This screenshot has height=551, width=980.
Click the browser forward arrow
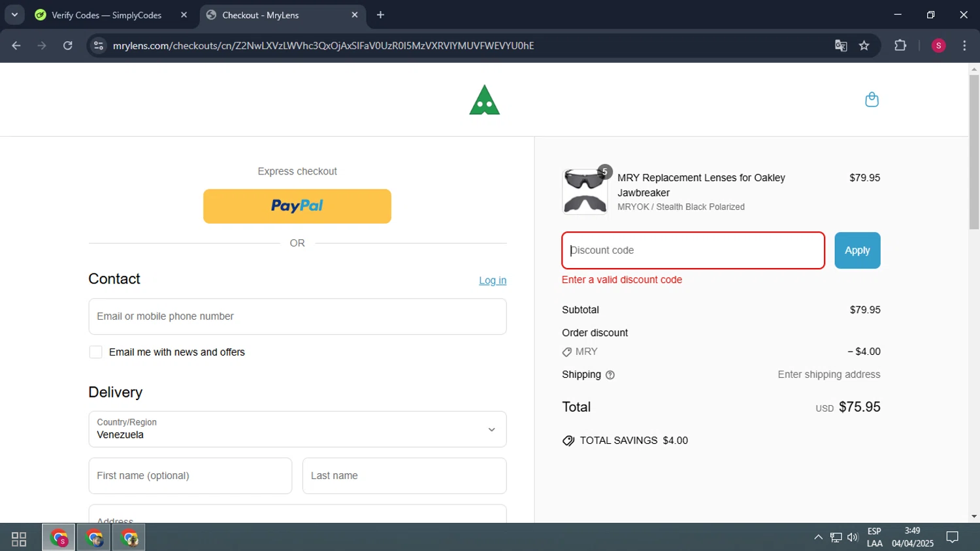click(42, 46)
